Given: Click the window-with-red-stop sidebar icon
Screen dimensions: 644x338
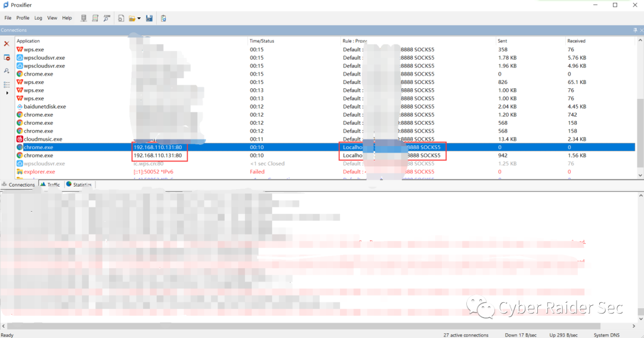Looking at the screenshot, I should tap(7, 57).
